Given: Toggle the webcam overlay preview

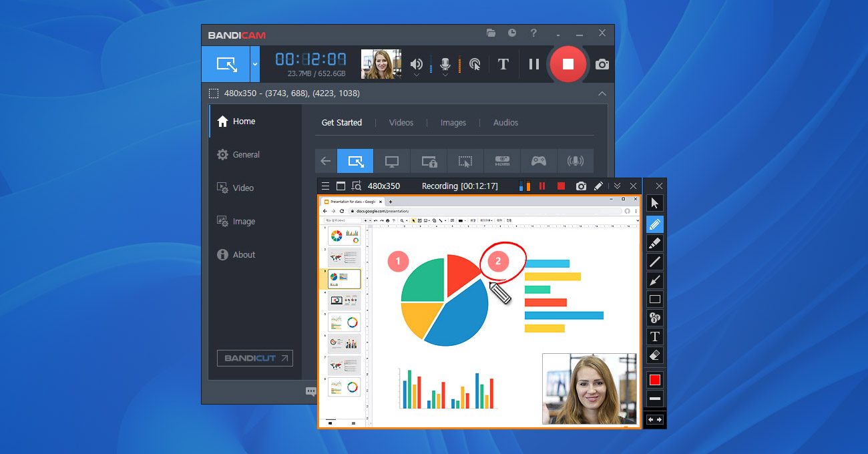Looking at the screenshot, I should coord(381,64).
